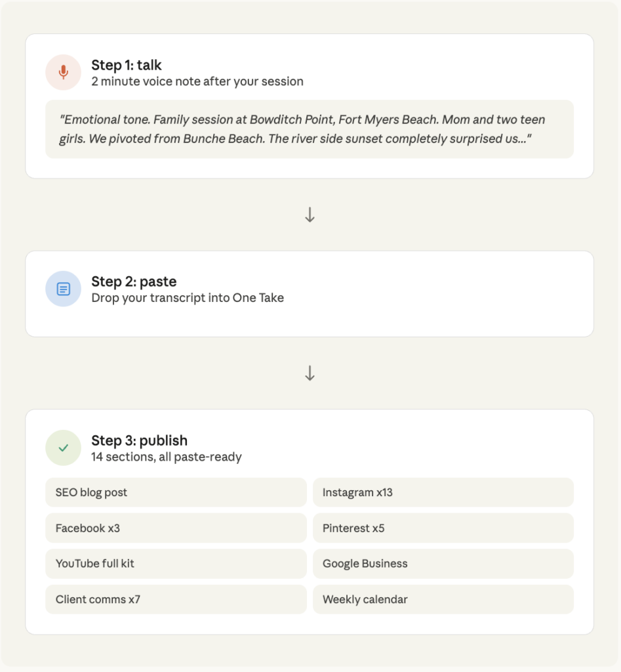This screenshot has height=672, width=621.
Task: Click the blue transcript document icon
Action: click(63, 289)
